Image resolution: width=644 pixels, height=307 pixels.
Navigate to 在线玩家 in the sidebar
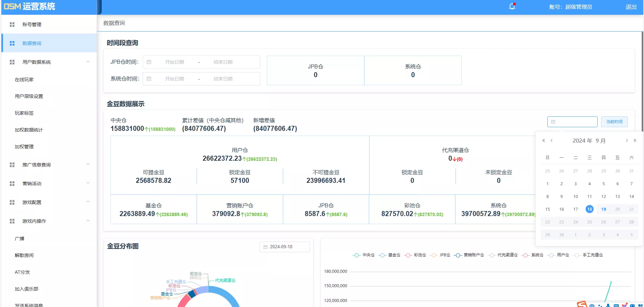pos(24,80)
